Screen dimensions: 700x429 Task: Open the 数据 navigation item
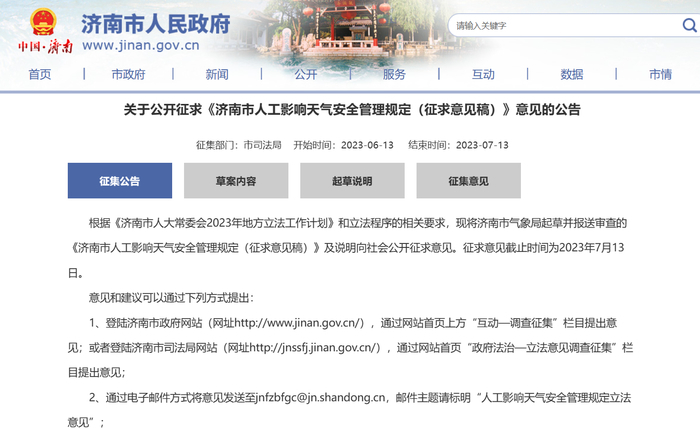(x=572, y=74)
